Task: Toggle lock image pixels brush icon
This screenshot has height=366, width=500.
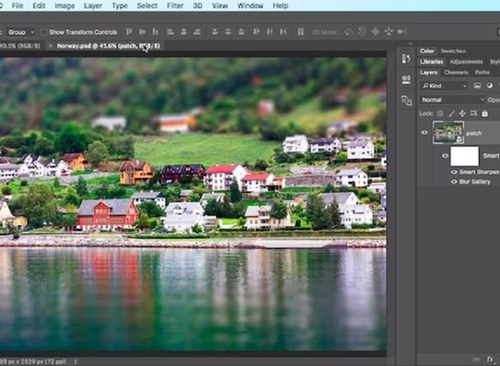Action: [451, 113]
